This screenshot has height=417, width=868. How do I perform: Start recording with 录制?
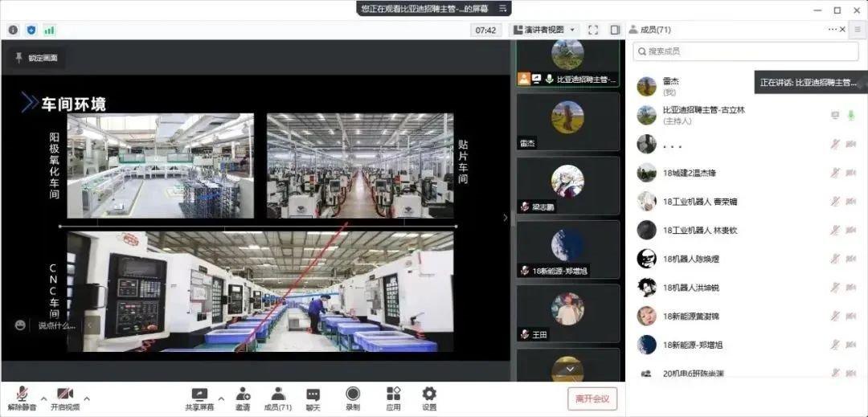(x=353, y=399)
